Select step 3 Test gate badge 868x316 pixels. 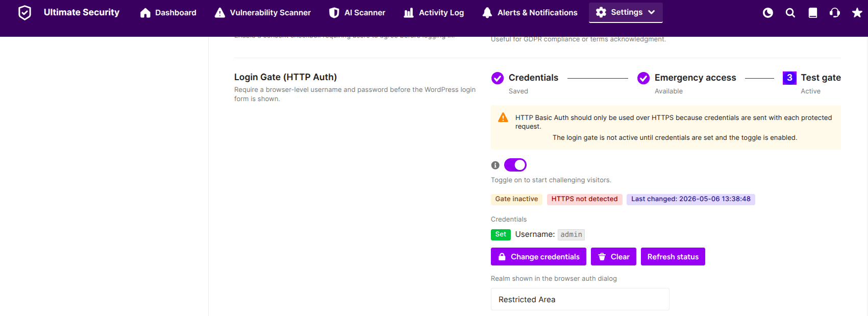tap(789, 78)
